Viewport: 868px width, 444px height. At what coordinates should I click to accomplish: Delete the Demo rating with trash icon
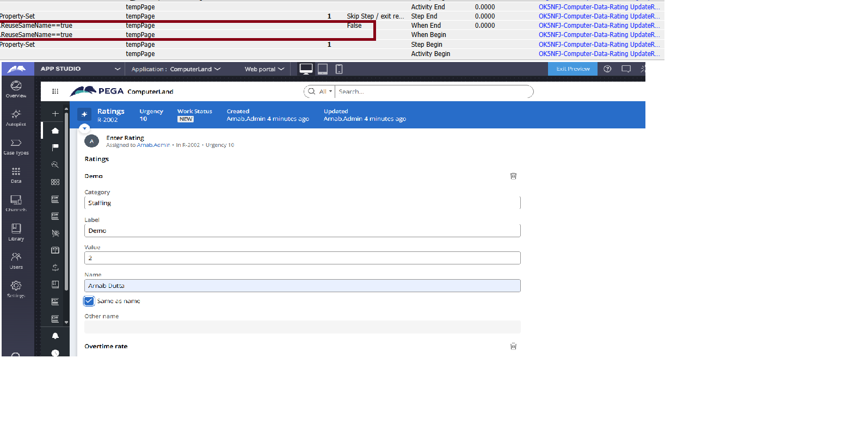513,176
